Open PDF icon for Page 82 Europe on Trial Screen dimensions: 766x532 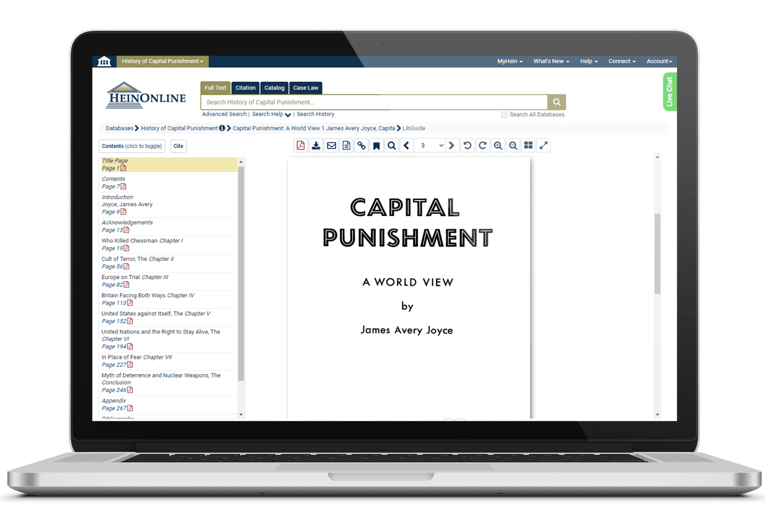point(127,284)
